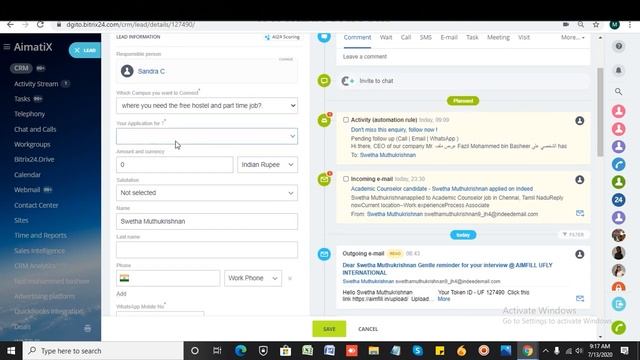
Task: Click the green phone icon at bottom right
Action: (x=619, y=328)
